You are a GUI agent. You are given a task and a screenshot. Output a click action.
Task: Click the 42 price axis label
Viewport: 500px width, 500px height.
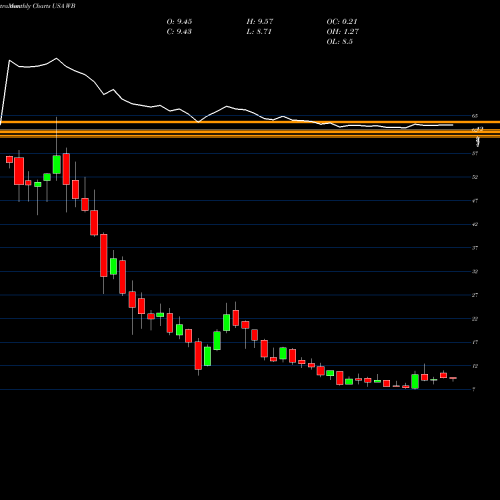point(475,224)
